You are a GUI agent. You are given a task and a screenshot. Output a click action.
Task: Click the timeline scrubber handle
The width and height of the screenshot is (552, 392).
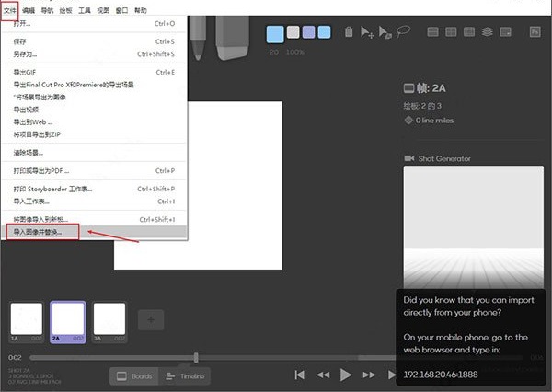coord(196,357)
